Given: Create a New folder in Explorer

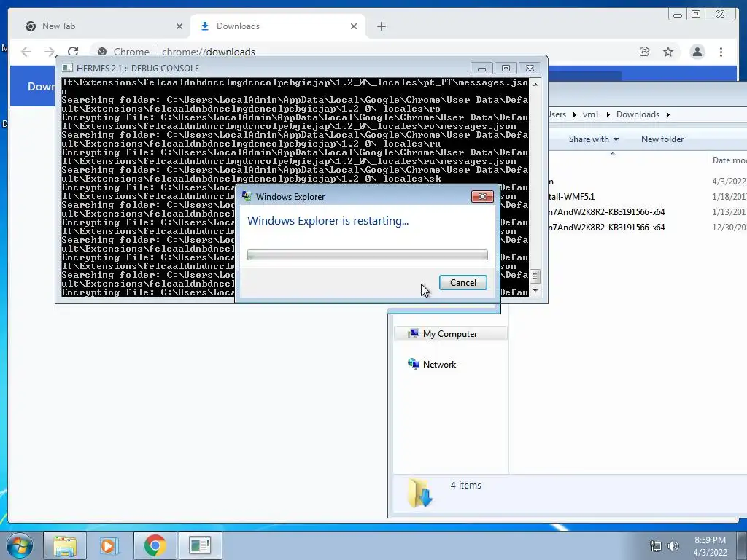Looking at the screenshot, I should (662, 139).
